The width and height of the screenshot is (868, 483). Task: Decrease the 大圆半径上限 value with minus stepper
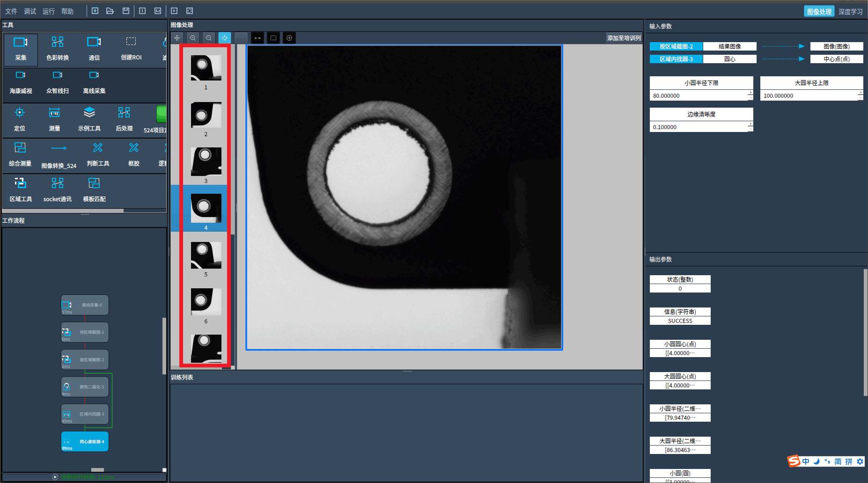861,98
